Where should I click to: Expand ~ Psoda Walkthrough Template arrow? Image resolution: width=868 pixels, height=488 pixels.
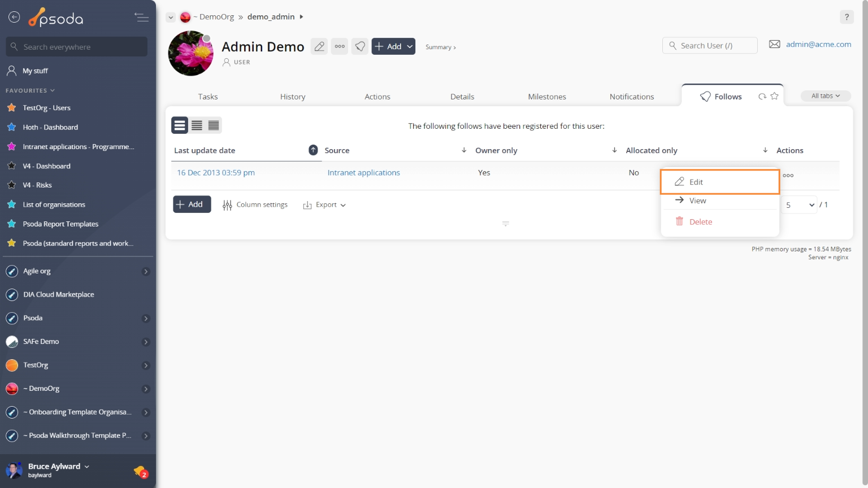pos(146,436)
